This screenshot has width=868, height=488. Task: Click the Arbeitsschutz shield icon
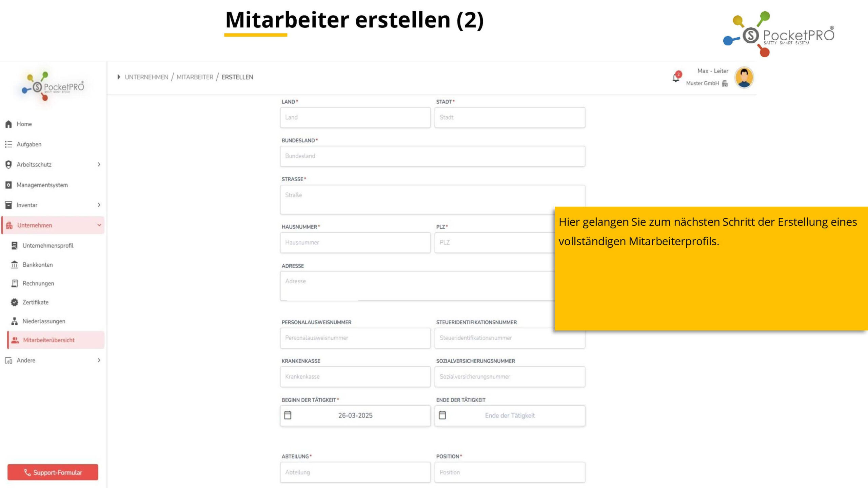click(x=8, y=165)
